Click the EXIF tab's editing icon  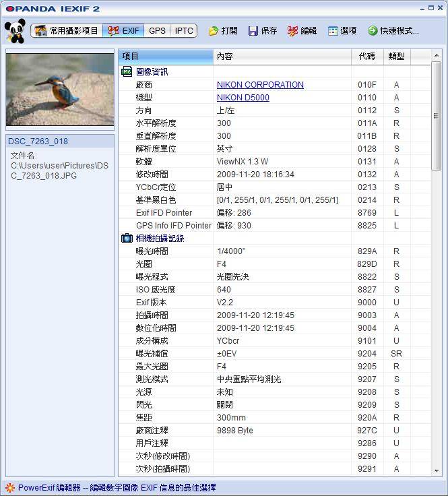pyautogui.click(x=113, y=31)
